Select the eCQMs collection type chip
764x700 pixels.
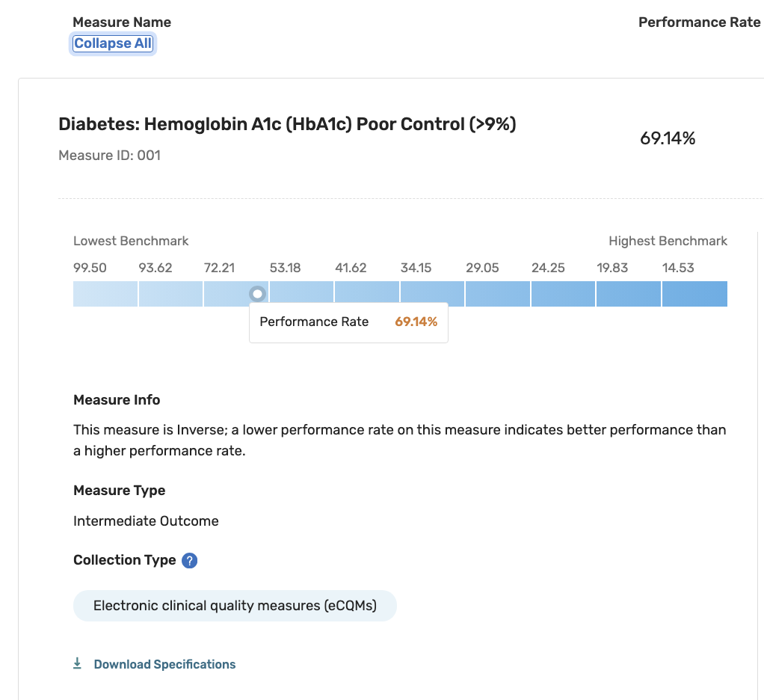[x=235, y=606]
